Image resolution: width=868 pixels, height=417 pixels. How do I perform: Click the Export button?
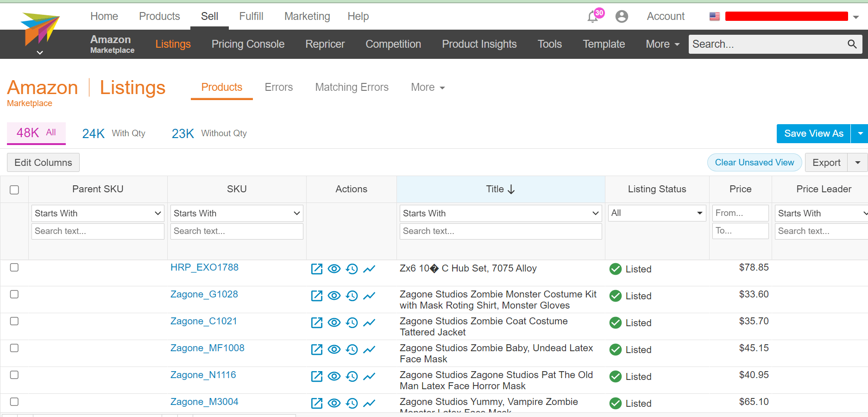tap(826, 163)
